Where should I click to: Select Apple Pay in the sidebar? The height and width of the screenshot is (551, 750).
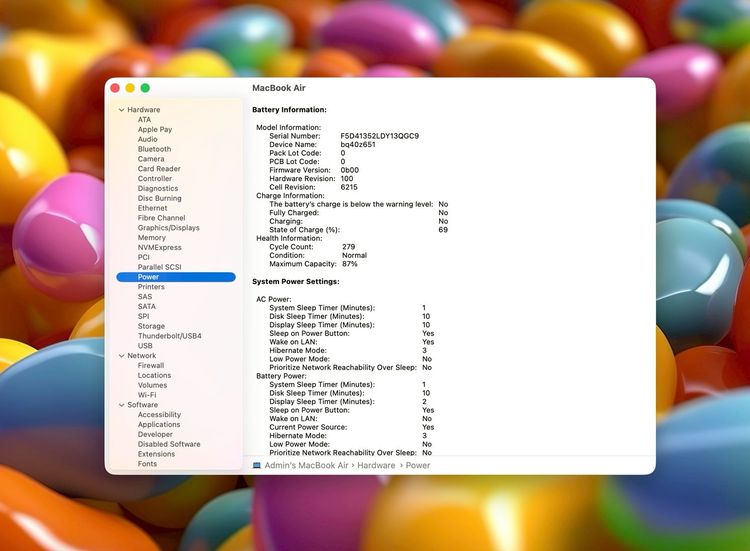tap(155, 129)
